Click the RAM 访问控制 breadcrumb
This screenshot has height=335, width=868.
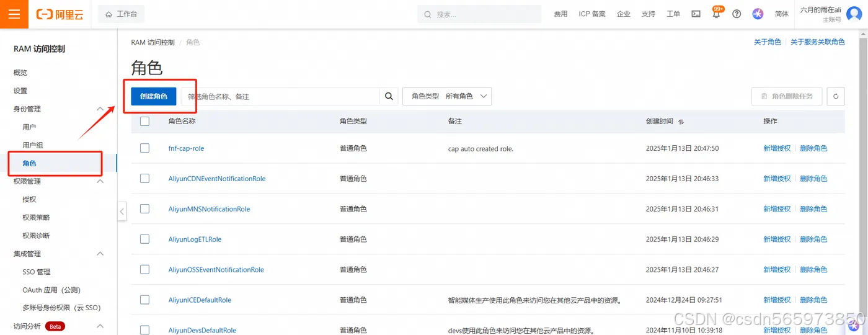coord(153,42)
